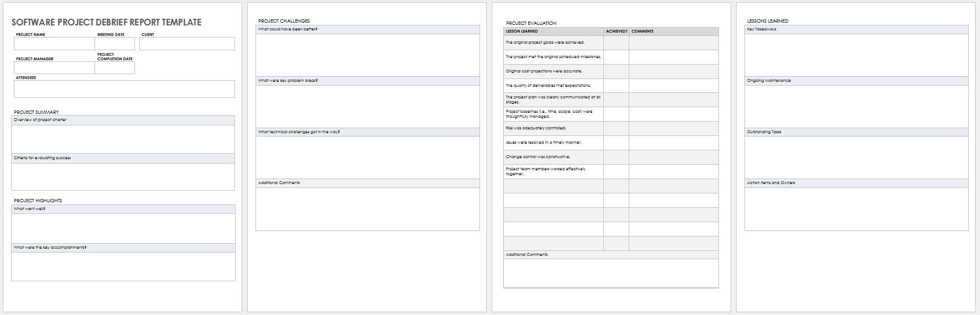
Task: Click the Overview of project charter text area
Action: click(x=123, y=139)
